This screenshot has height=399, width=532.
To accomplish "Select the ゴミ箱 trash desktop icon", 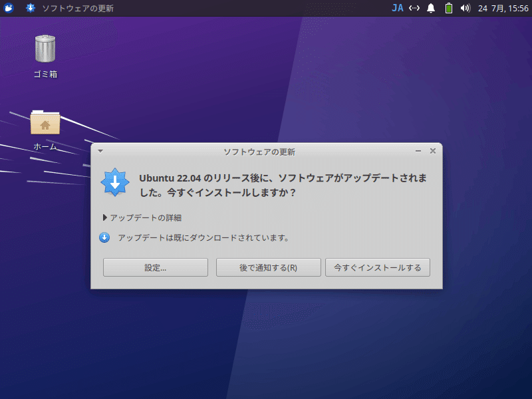I will point(45,57).
